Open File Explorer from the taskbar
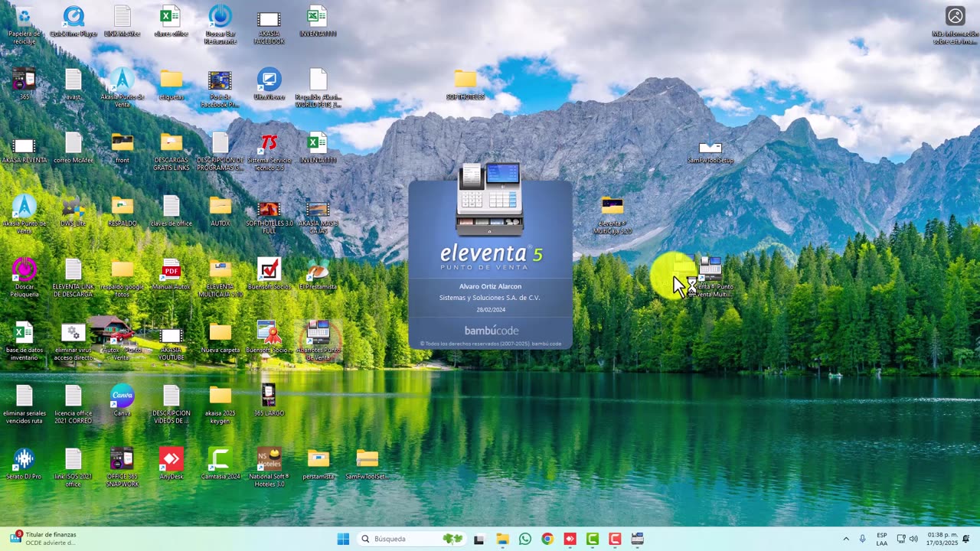This screenshot has height=551, width=980. tap(502, 539)
